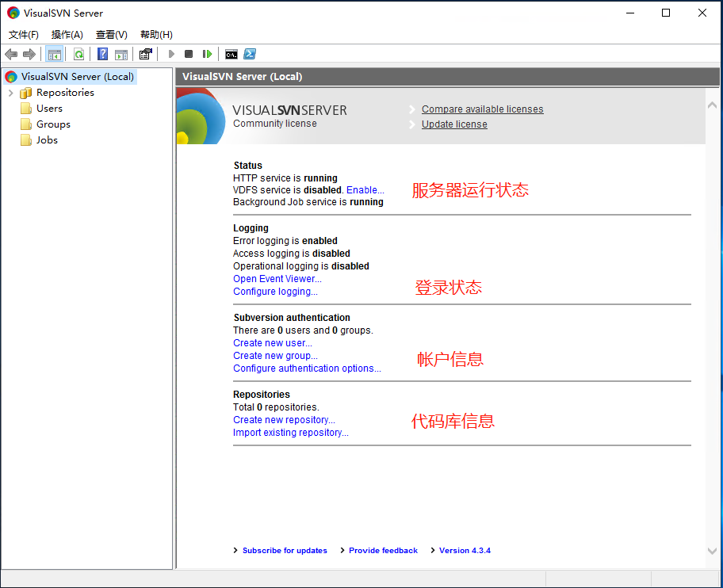Click the "Operational logging is disabled" line
723x588 pixels.
coord(301,266)
